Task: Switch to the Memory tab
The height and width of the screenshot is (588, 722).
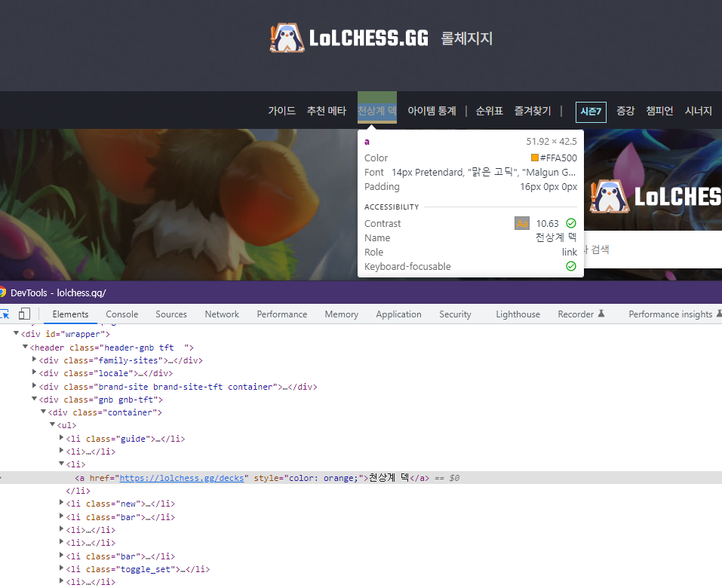Action: click(x=341, y=314)
